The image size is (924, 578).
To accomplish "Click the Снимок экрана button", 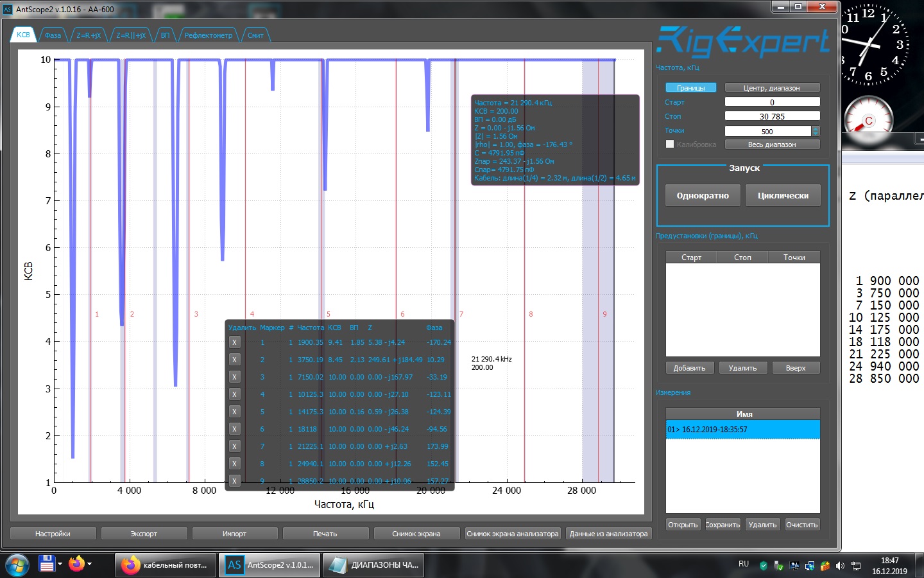I will pyautogui.click(x=416, y=534).
